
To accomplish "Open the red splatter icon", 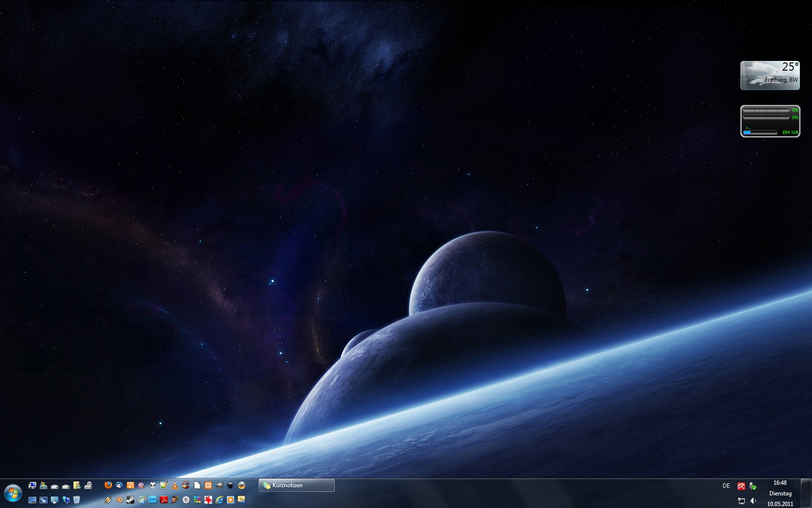I will pos(208,500).
